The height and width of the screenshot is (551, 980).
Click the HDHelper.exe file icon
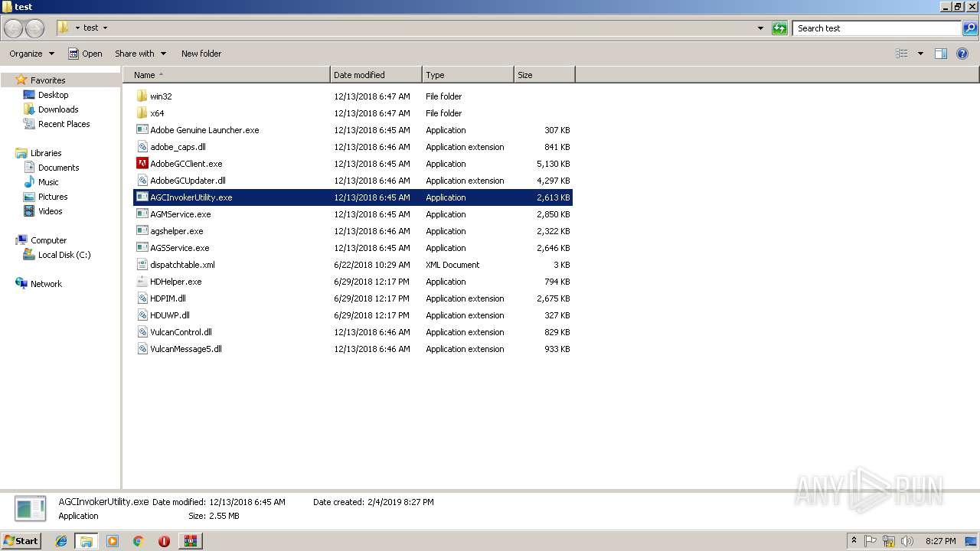[142, 282]
